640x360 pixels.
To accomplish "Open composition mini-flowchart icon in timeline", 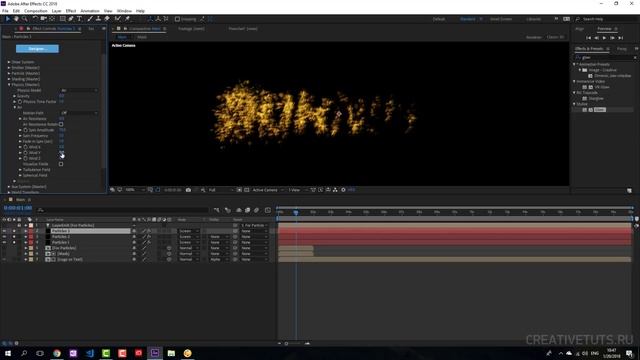I will point(217,210).
